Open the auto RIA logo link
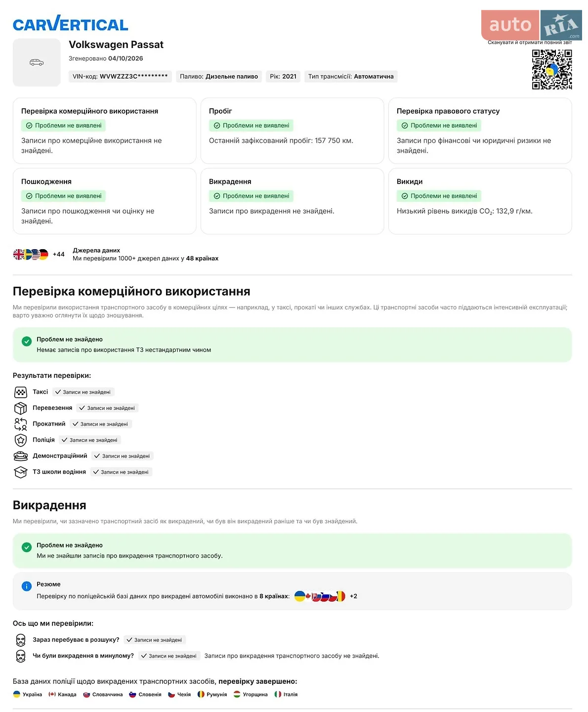 pos(532,25)
